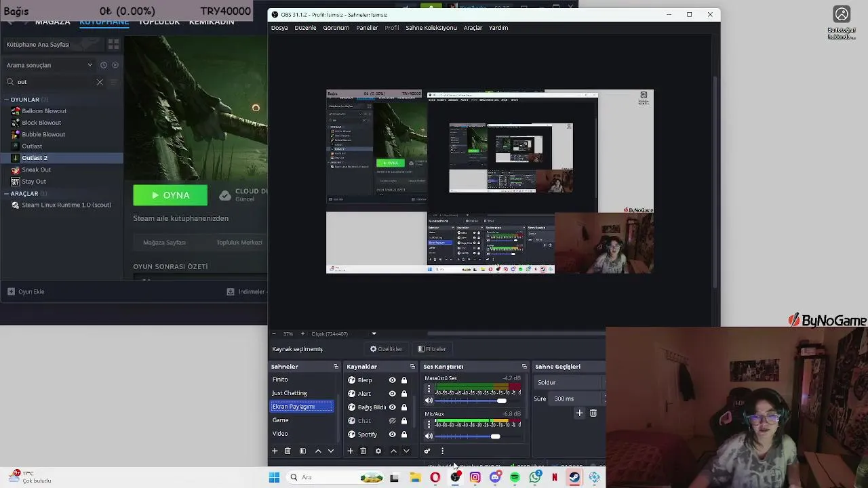Screen dimensions: 868x488
Task: Move scene down with Sahneler down arrow
Action: (x=331, y=451)
